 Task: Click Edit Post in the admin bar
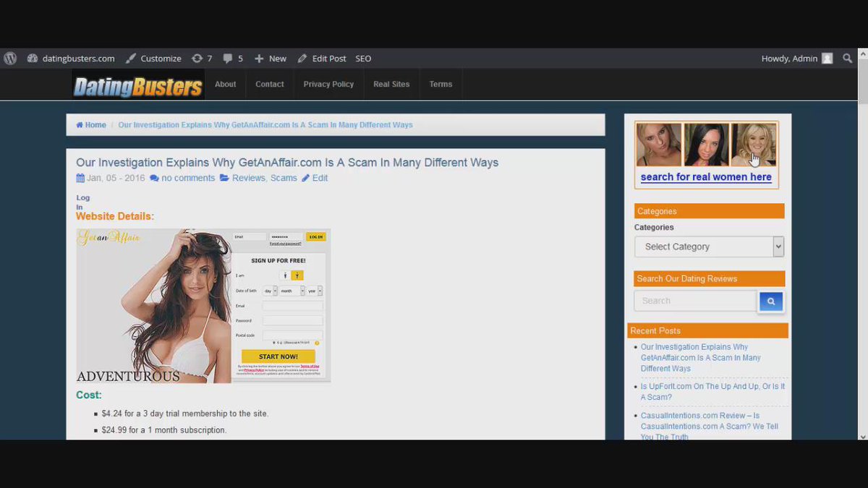(x=322, y=59)
